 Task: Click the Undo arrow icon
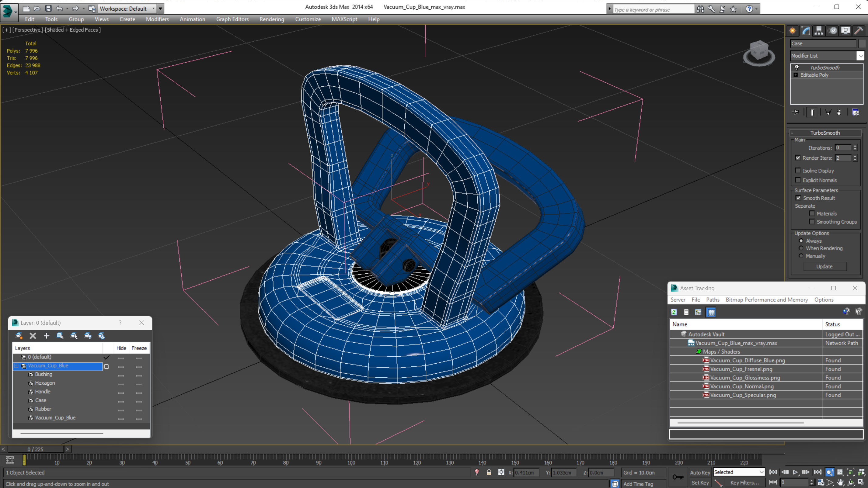click(x=59, y=9)
